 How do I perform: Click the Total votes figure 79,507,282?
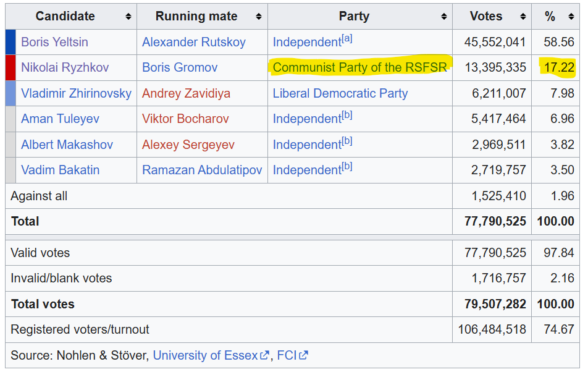click(495, 304)
